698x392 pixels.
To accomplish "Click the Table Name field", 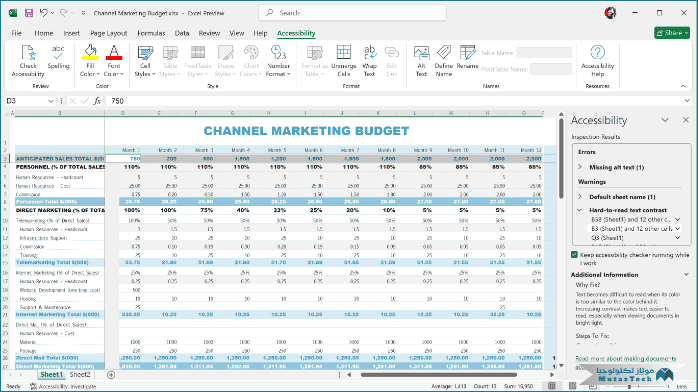I will coord(544,53).
